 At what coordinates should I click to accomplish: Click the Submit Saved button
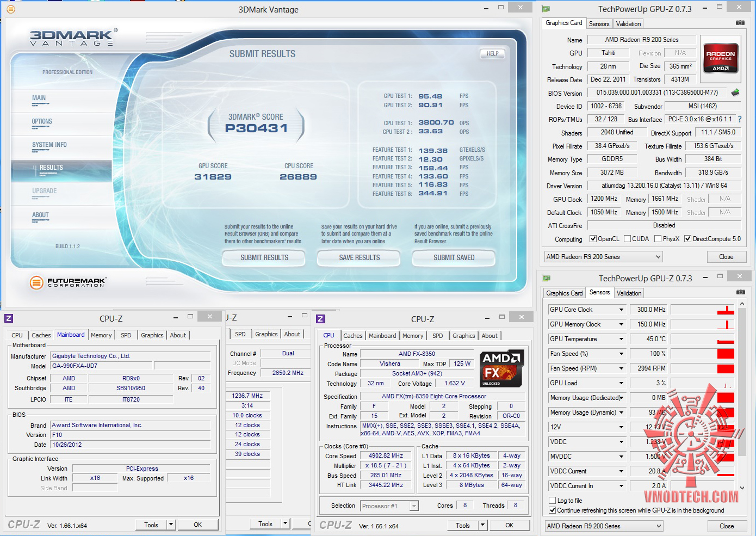454,257
